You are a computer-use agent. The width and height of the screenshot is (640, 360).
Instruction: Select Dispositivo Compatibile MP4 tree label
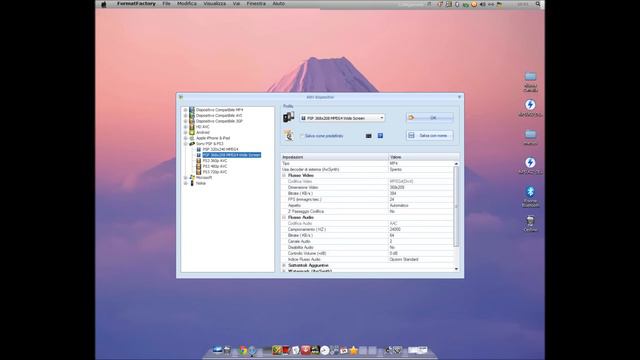pyautogui.click(x=219, y=110)
